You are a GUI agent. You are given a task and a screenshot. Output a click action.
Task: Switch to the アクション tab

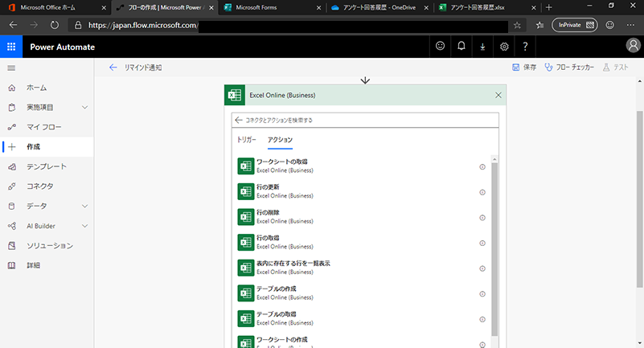tap(280, 140)
